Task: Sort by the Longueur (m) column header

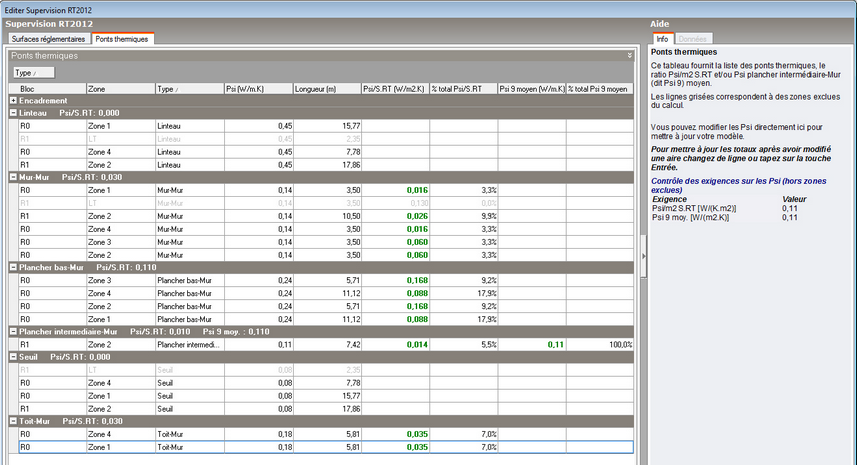Action: point(325,88)
